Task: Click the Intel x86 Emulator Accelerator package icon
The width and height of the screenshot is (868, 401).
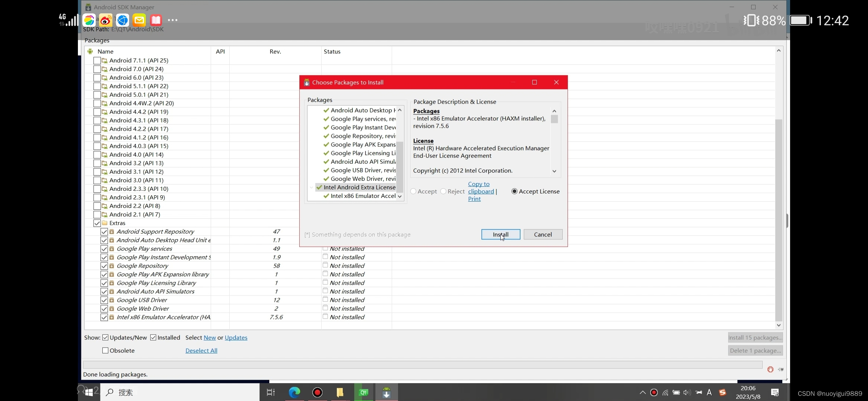Action: pyautogui.click(x=112, y=317)
